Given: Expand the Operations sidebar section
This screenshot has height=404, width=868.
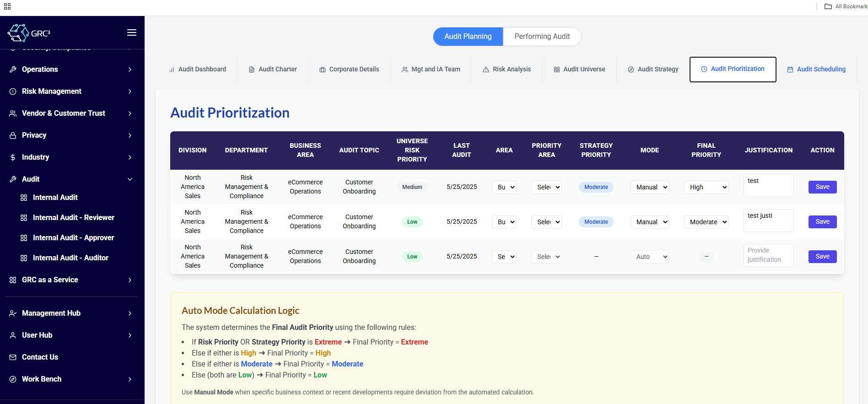Looking at the screenshot, I should 130,70.
